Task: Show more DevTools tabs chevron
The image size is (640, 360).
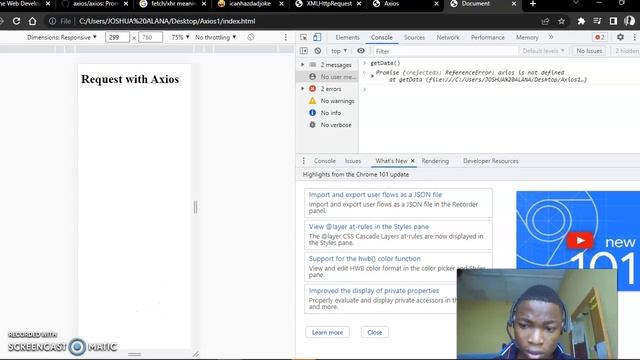Action: (551, 37)
